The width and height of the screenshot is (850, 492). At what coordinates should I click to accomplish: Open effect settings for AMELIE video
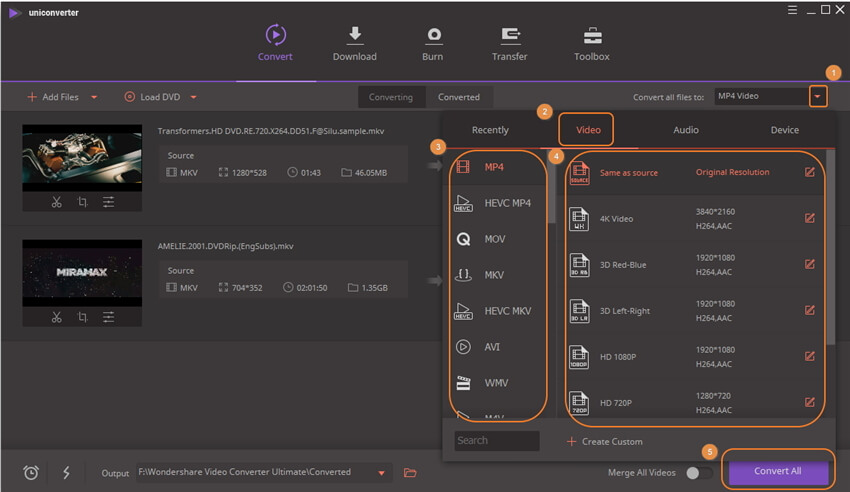point(108,317)
